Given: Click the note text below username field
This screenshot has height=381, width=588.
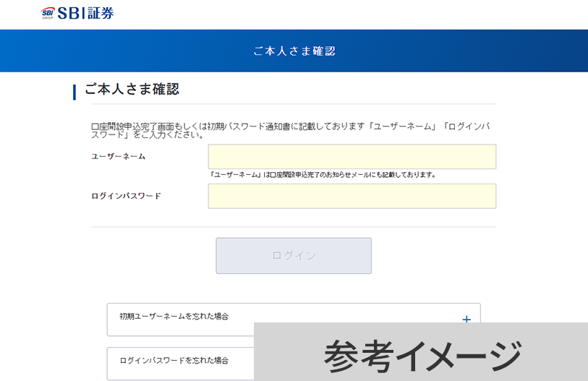Looking at the screenshot, I should coord(323,175).
